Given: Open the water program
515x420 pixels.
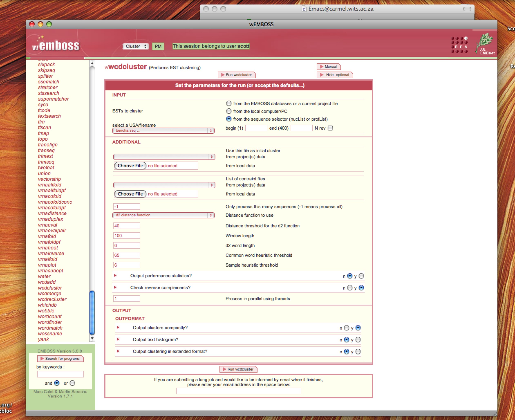Looking at the screenshot, I should tap(44, 276).
